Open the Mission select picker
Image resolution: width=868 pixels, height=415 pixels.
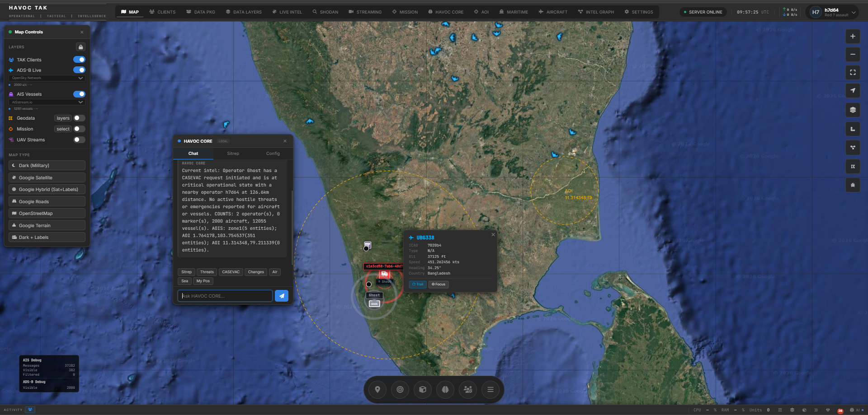coord(63,129)
